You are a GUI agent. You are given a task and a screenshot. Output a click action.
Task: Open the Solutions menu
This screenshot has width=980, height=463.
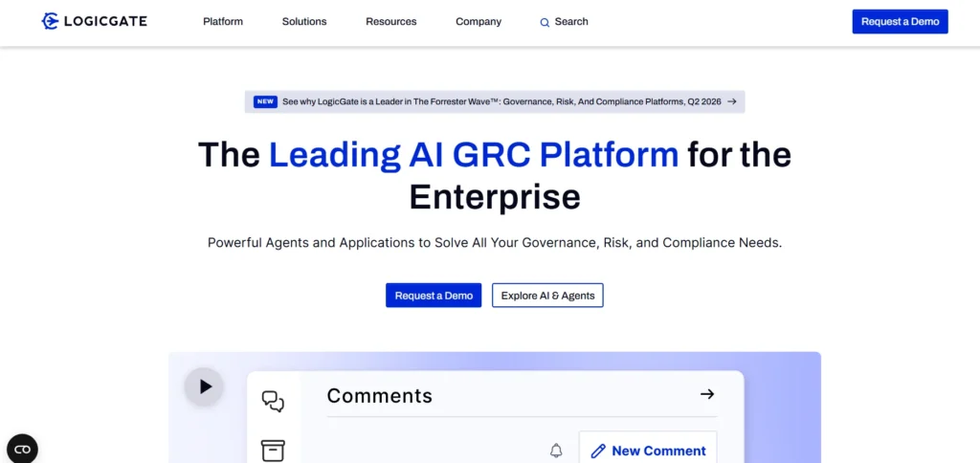point(304,21)
